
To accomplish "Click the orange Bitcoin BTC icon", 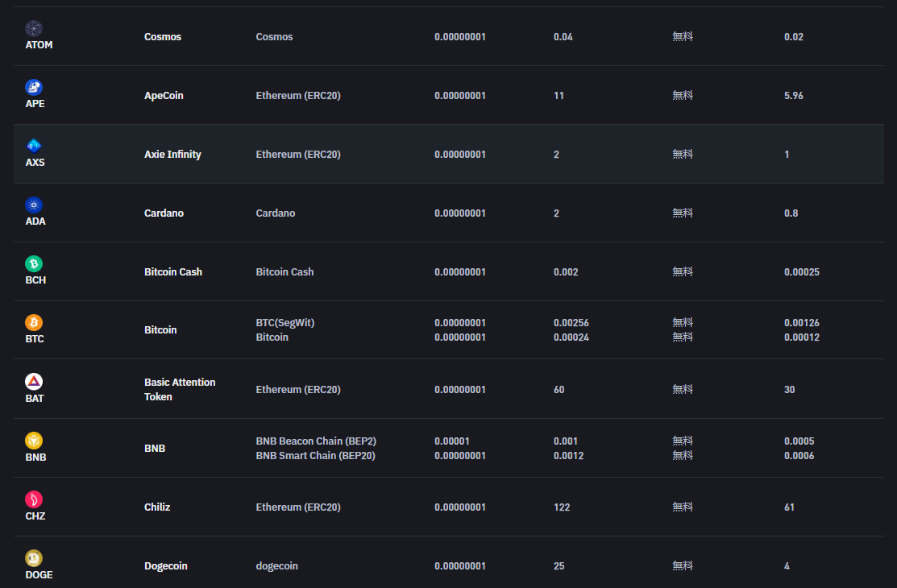I will pos(34,322).
